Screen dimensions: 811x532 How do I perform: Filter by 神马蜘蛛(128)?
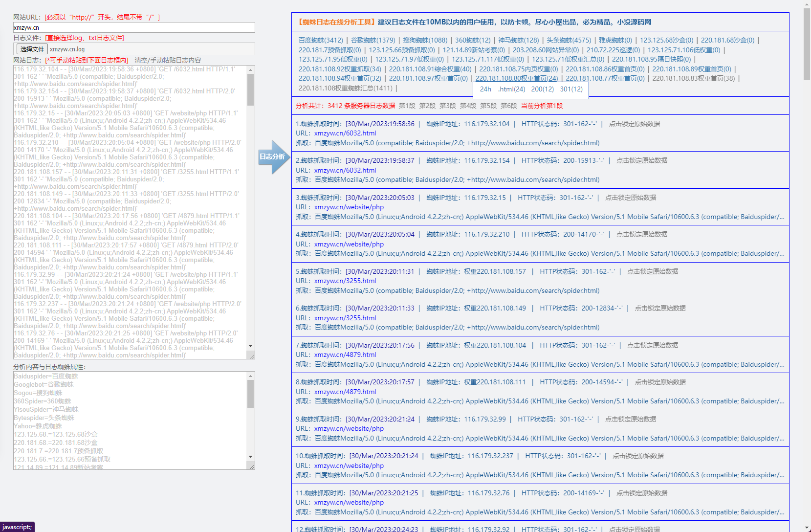coord(519,40)
